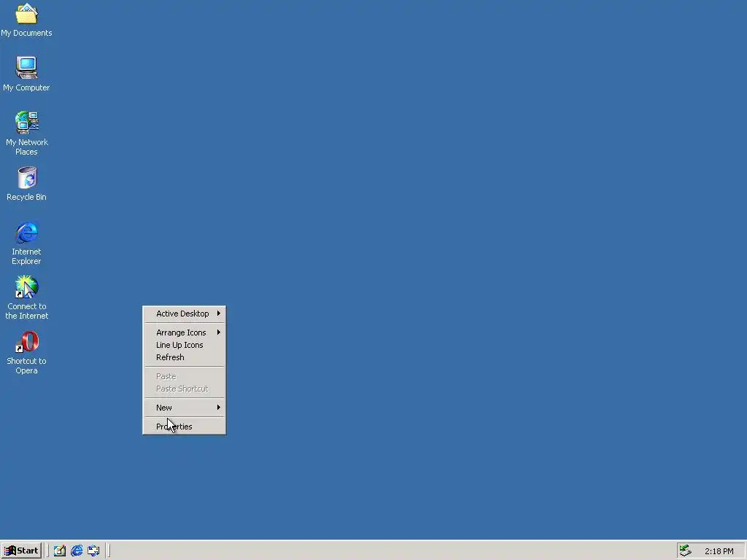This screenshot has height=560, width=747.
Task: Expand the Arrange Icons submenu
Action: coord(185,332)
